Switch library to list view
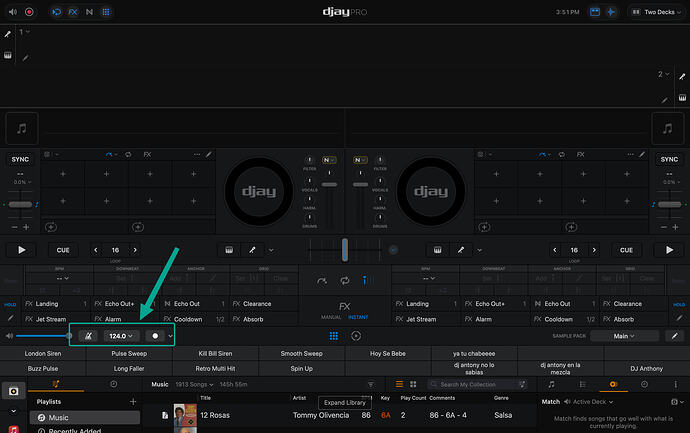The image size is (690, 433). tap(399, 384)
